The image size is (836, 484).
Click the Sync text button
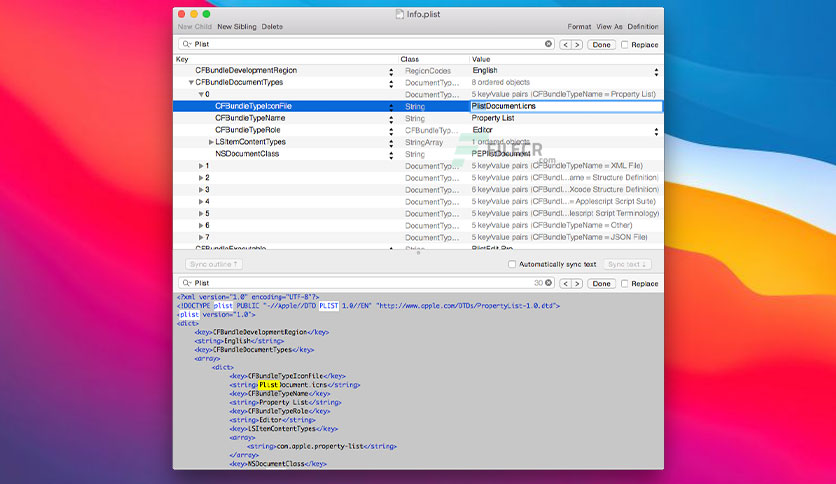point(627,264)
